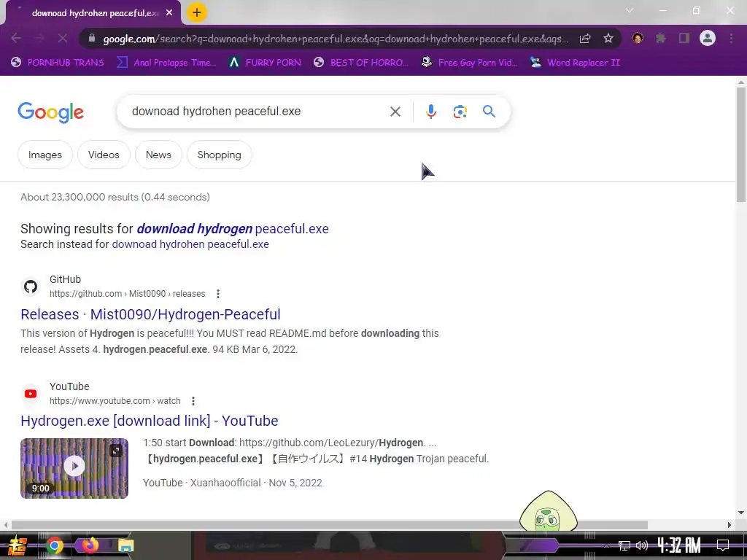Viewport: 747px width, 560px height.
Task: Open the Start menu on the taskbar
Action: [x=18, y=545]
